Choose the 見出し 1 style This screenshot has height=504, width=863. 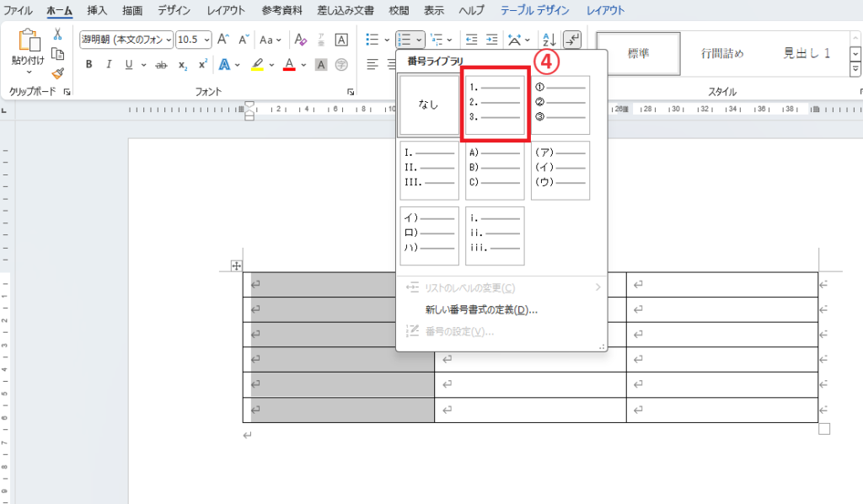tap(807, 53)
